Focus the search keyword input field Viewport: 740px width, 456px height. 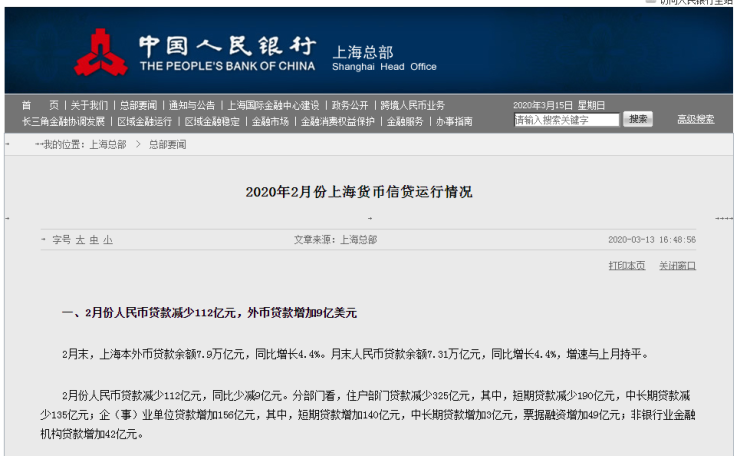[x=566, y=120]
